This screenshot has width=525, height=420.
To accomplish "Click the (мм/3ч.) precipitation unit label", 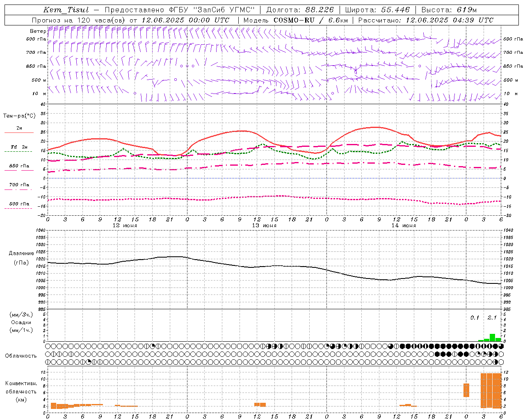I will pos(21,315).
